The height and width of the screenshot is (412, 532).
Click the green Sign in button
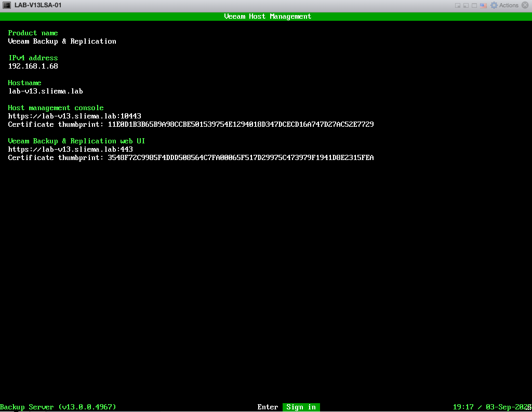[301, 407]
